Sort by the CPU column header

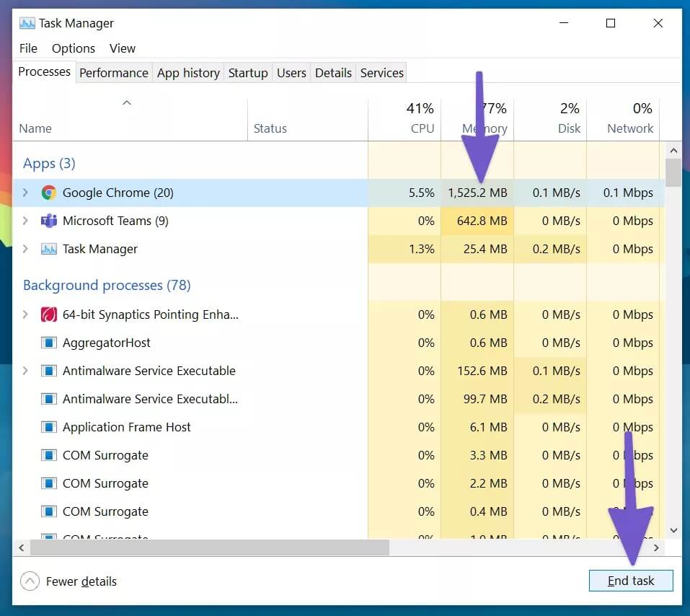point(404,119)
